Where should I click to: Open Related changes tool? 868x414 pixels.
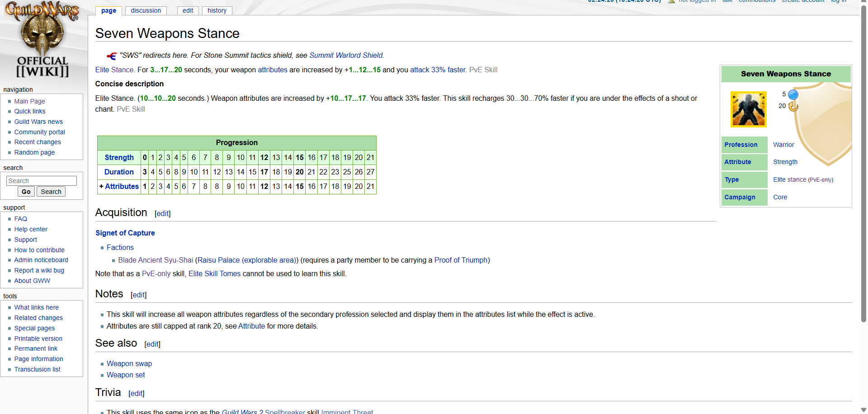38,318
